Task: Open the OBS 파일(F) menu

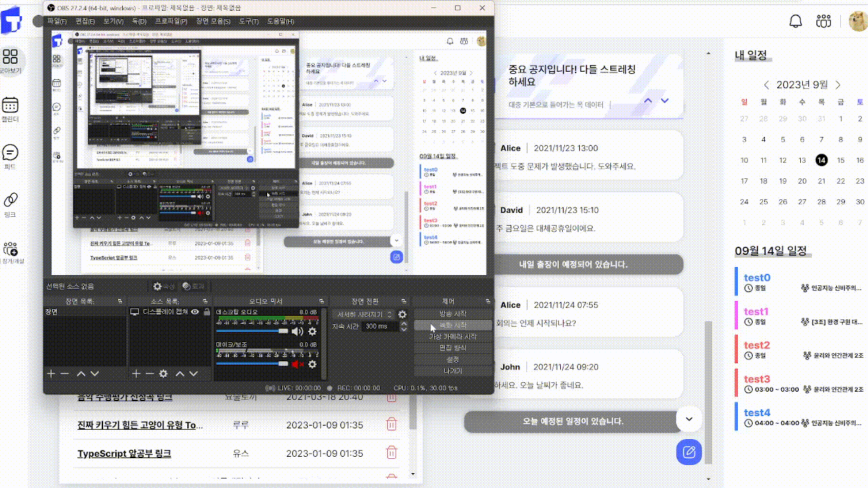Action: click(x=57, y=22)
